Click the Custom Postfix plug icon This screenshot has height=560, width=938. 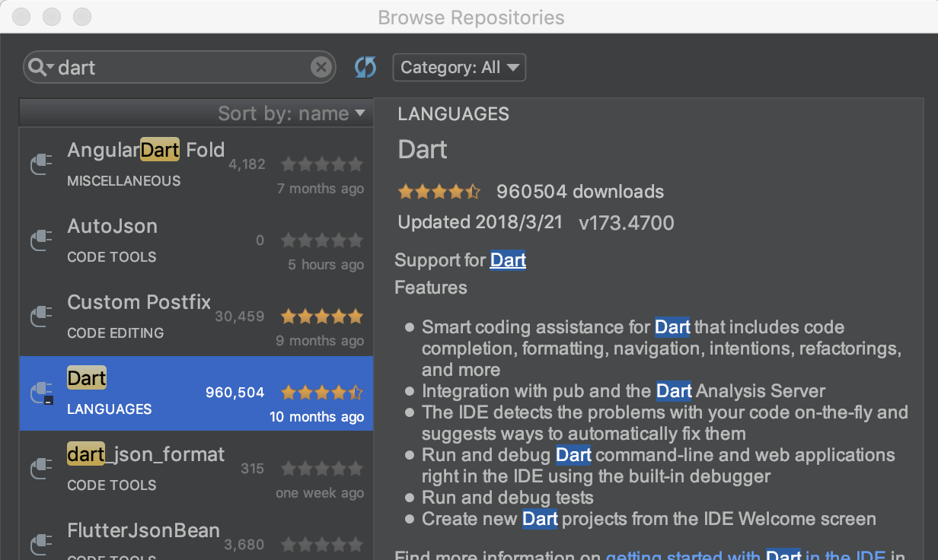[x=41, y=317]
